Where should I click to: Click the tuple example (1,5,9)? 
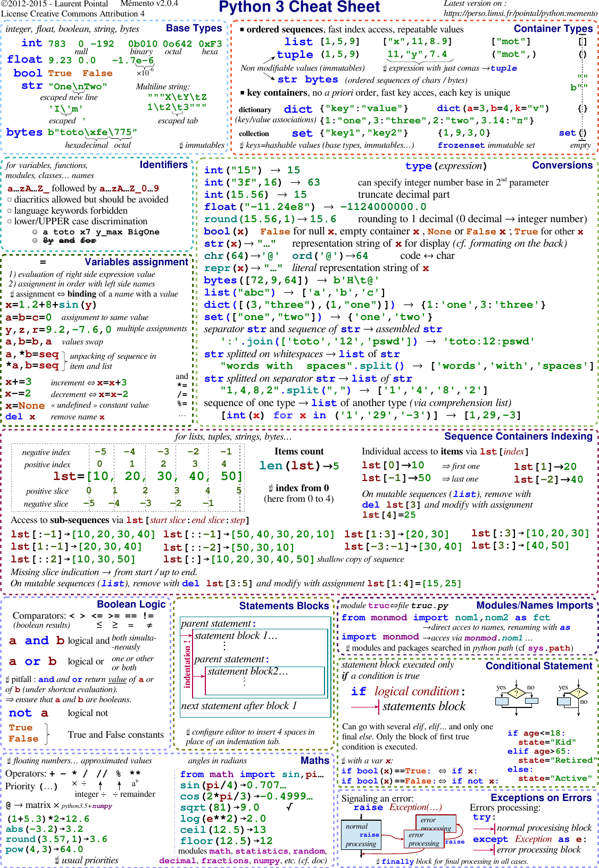click(340, 54)
